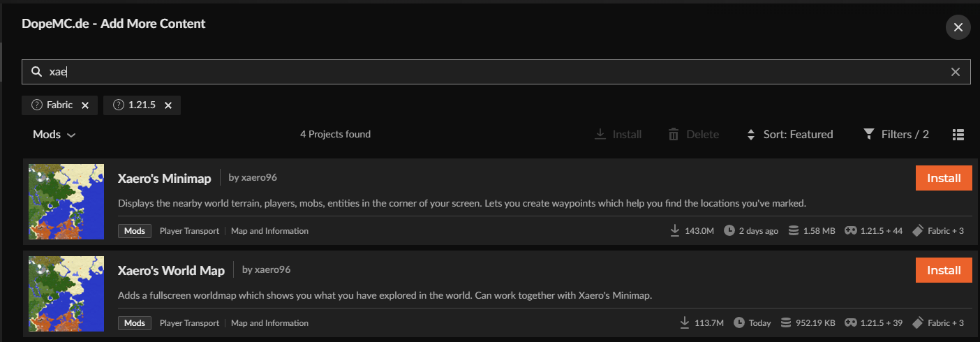Click Mods tag on Xaero's Minimap
The height and width of the screenshot is (342, 980).
(135, 231)
